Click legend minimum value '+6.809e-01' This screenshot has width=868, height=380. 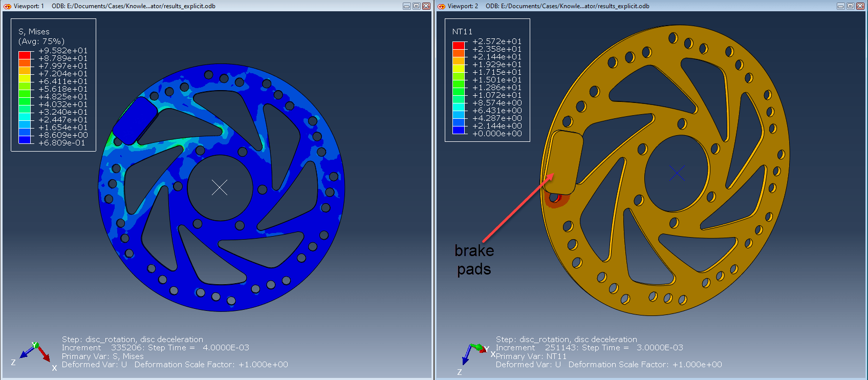(61, 143)
